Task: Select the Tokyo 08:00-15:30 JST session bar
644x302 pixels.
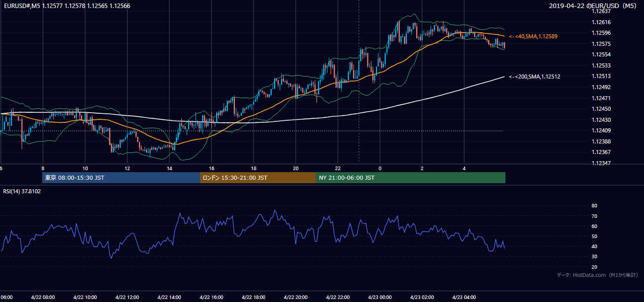Action: 121,178
